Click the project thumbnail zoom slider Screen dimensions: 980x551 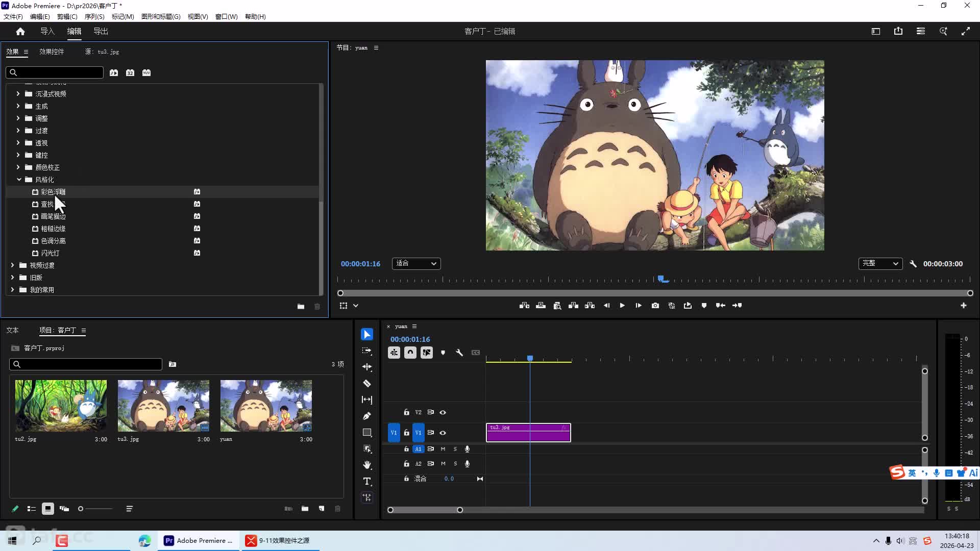(x=95, y=509)
